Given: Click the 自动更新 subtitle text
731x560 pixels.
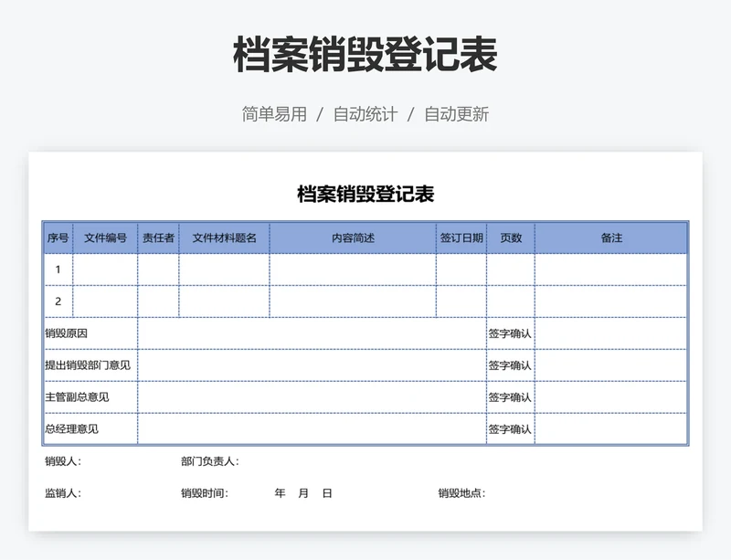Looking at the screenshot, I should (x=456, y=114).
